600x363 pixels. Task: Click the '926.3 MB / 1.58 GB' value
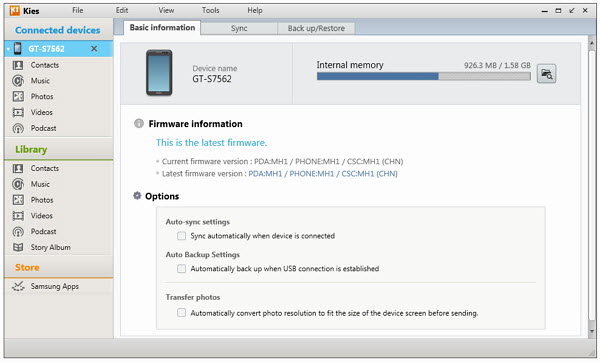[497, 65]
